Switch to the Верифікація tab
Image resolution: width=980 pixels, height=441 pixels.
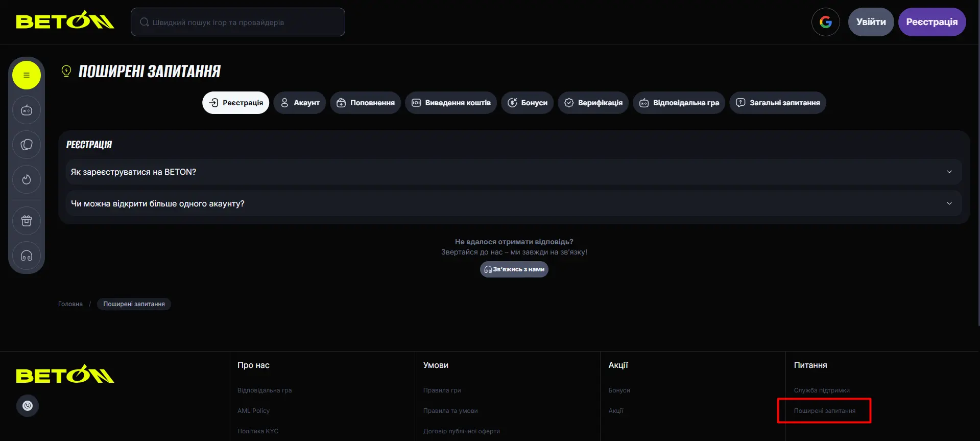(593, 103)
